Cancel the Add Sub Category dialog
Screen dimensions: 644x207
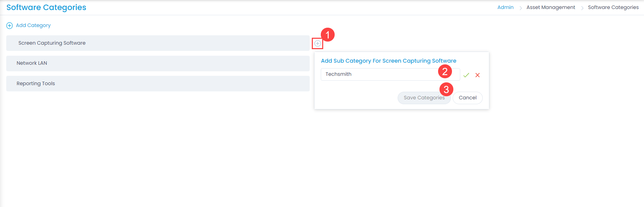coord(468,98)
